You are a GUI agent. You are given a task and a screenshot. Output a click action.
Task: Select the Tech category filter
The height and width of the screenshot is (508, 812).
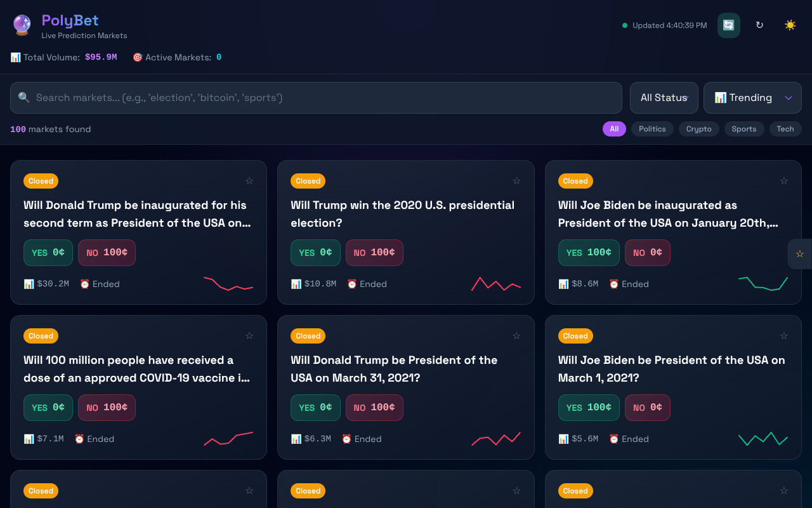785,129
